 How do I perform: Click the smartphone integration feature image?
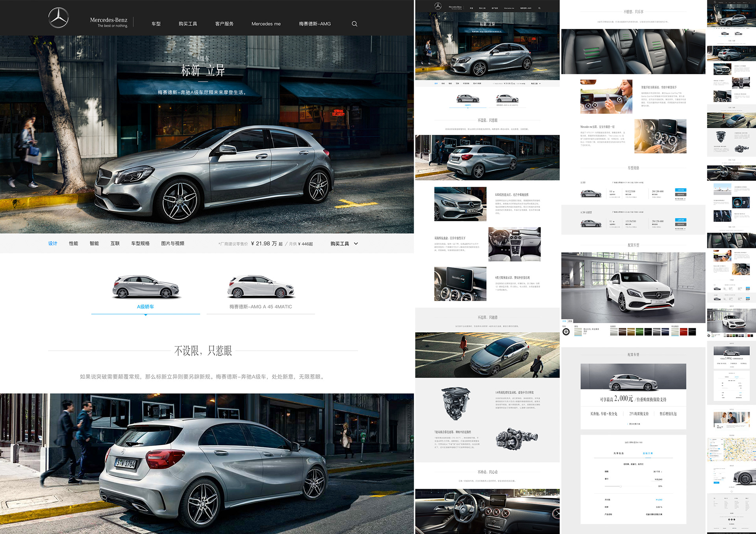tap(606, 97)
